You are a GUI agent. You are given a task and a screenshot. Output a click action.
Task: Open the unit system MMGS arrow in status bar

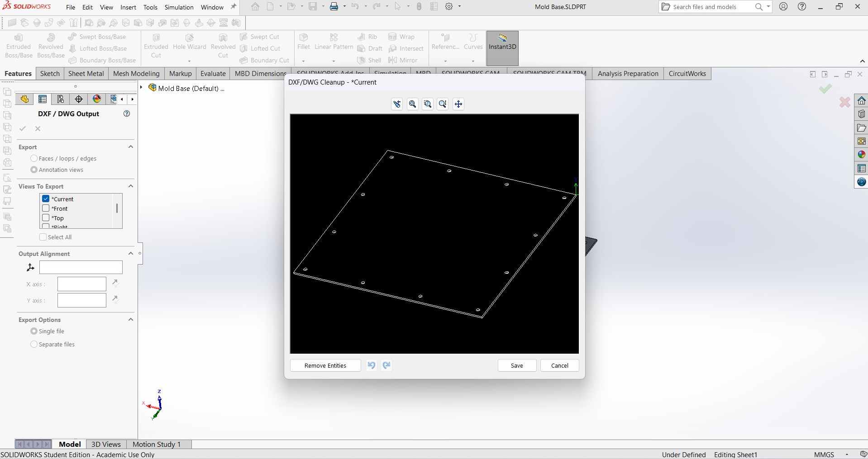[x=847, y=455]
